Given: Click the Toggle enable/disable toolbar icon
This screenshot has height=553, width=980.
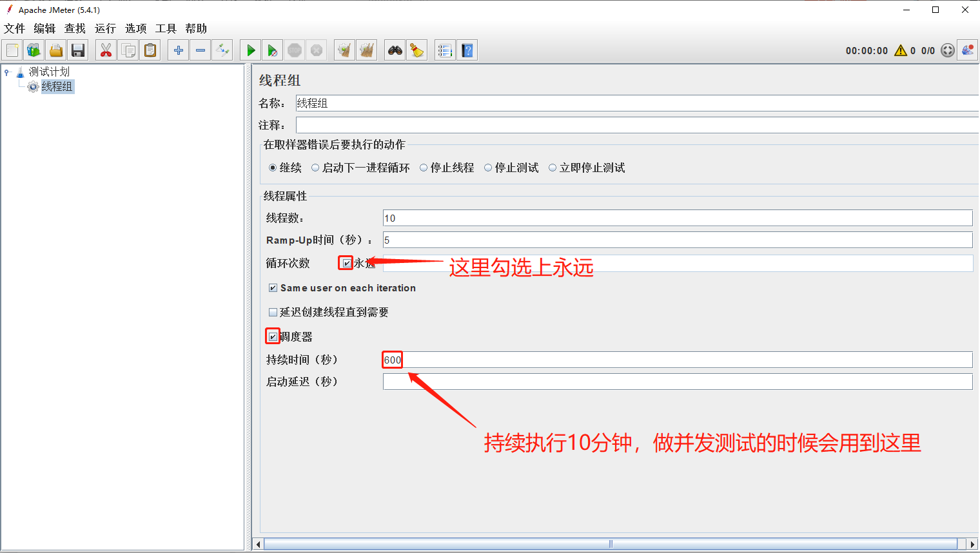Looking at the screenshot, I should pos(222,50).
